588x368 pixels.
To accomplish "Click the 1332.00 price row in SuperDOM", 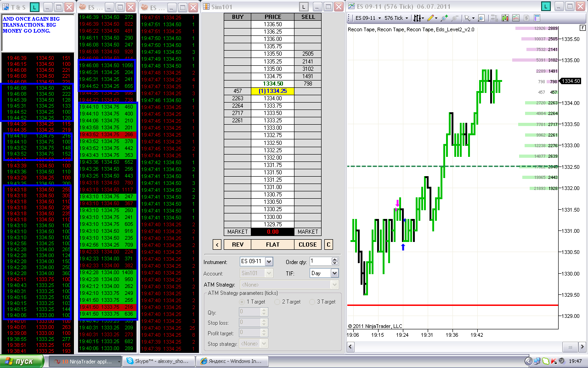I will [273, 158].
